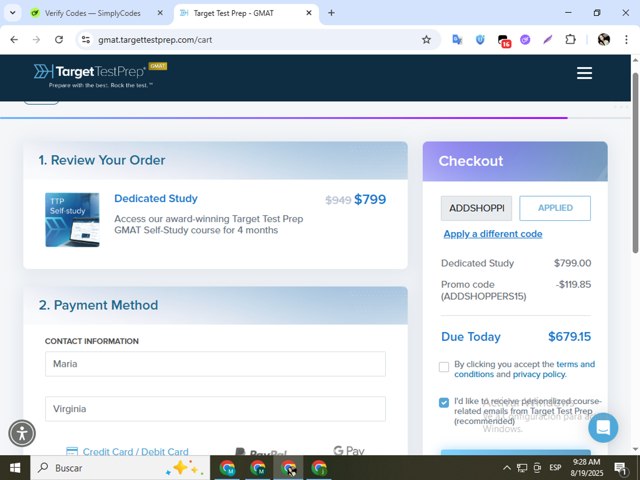Click the $799 discounted price
This screenshot has width=640, height=480.
point(370,200)
